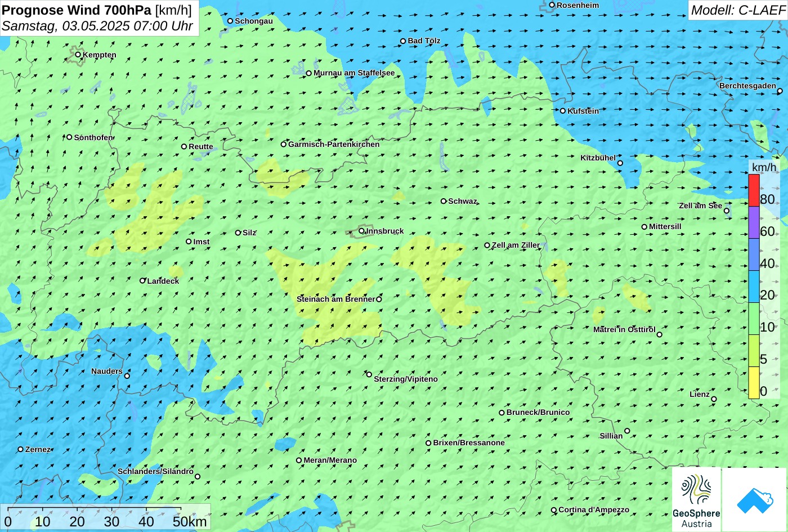The height and width of the screenshot is (532, 788).
Task: Select the Kempten city marker
Action: (x=78, y=55)
